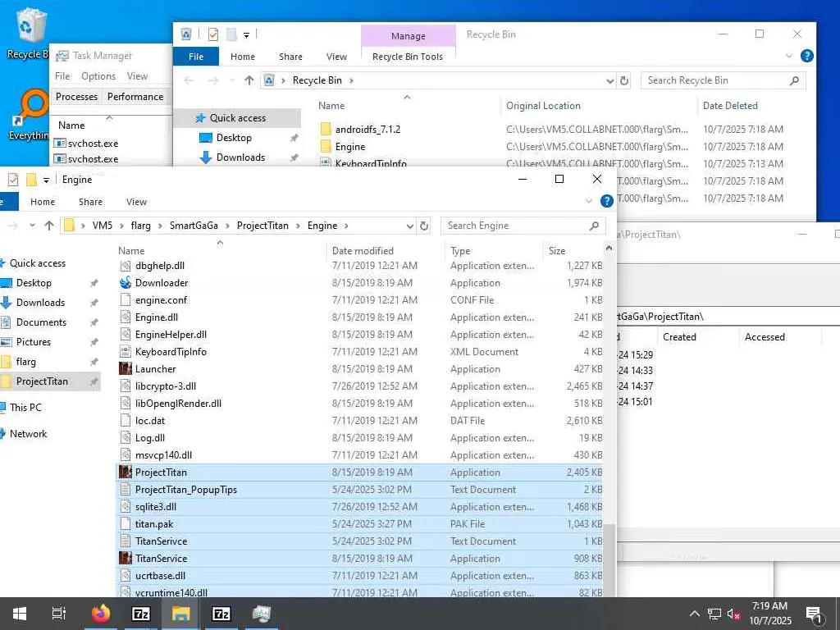The image size is (840, 630).
Task: Select flarg in navigation pane
Action: [x=25, y=362]
